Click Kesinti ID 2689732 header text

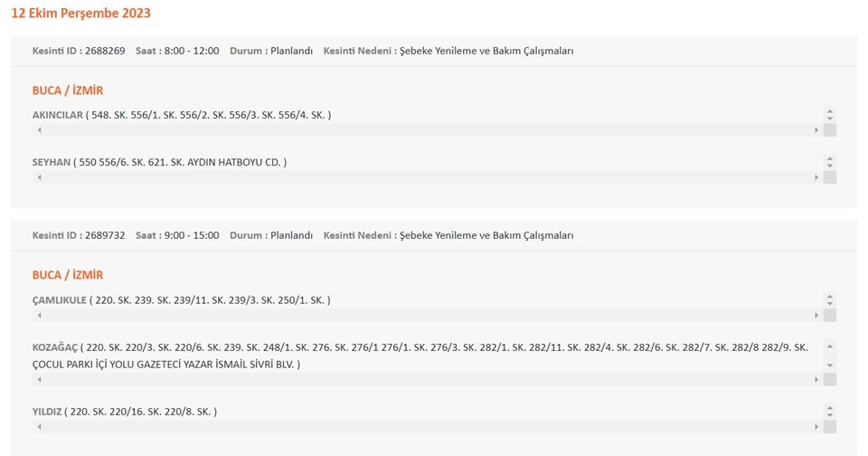point(79,235)
